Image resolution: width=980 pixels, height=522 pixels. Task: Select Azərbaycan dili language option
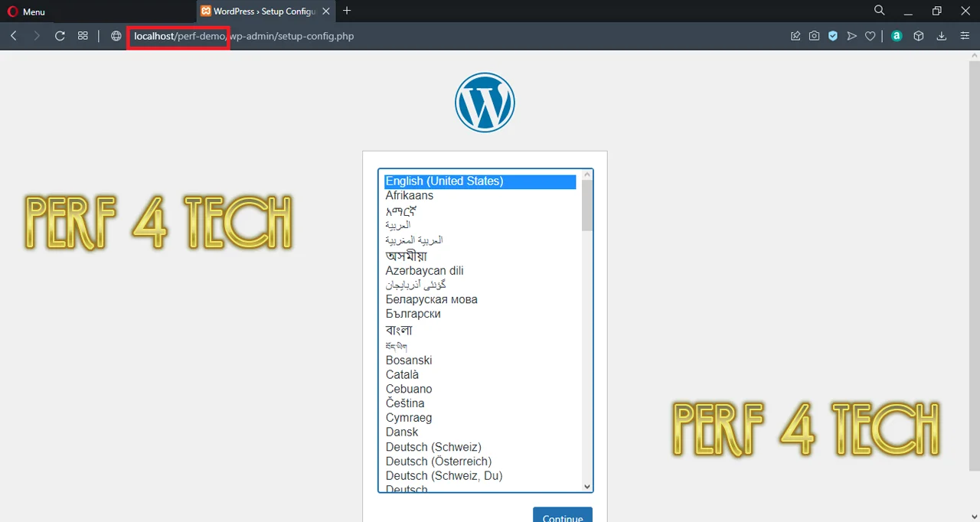(480, 271)
